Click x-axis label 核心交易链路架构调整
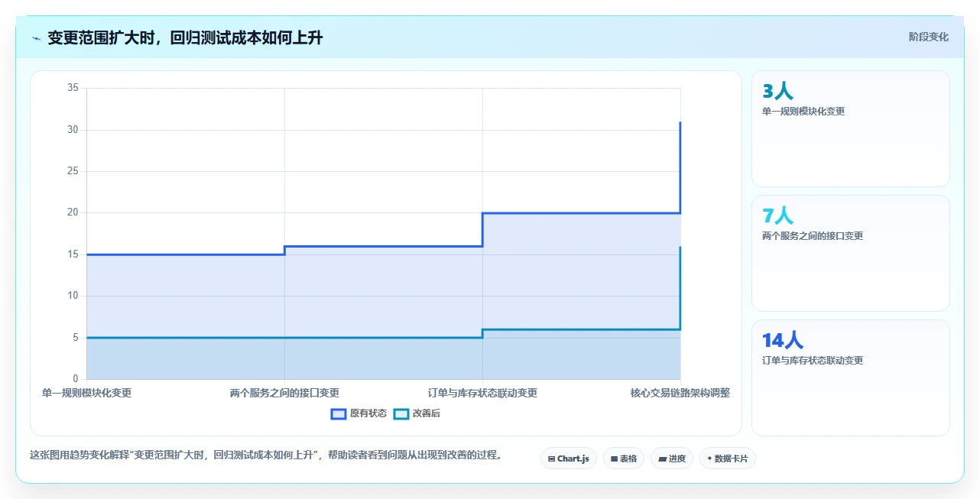 click(x=680, y=393)
